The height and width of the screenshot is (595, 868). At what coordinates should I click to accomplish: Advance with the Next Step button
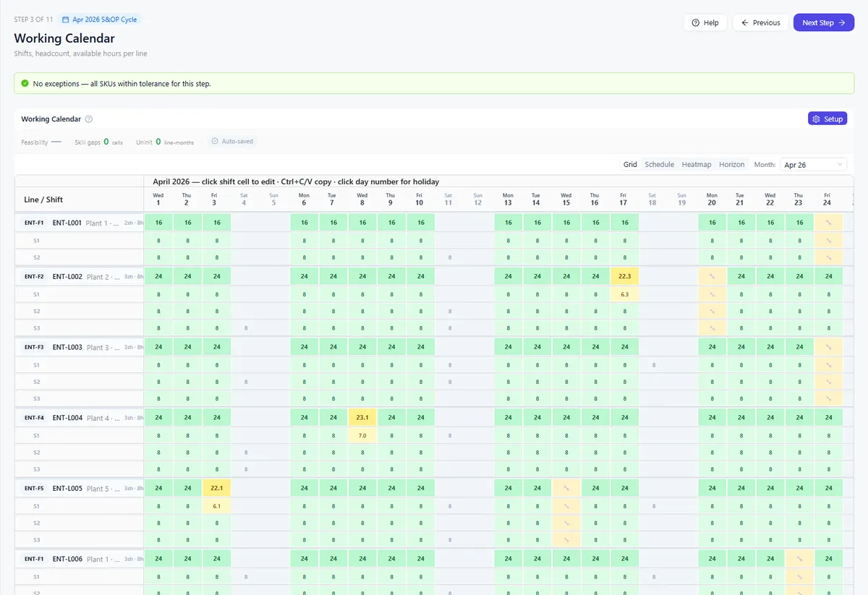[x=824, y=22]
